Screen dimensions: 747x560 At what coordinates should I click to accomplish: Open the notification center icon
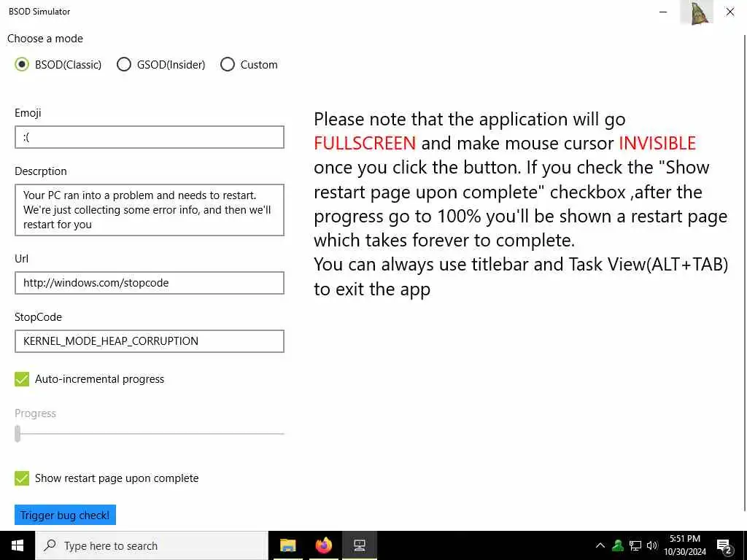tap(724, 545)
